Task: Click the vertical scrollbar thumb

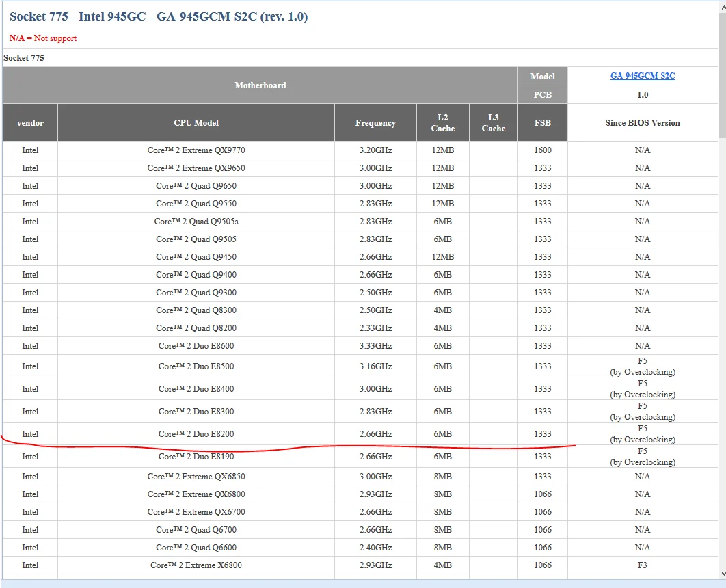Action: point(722,75)
